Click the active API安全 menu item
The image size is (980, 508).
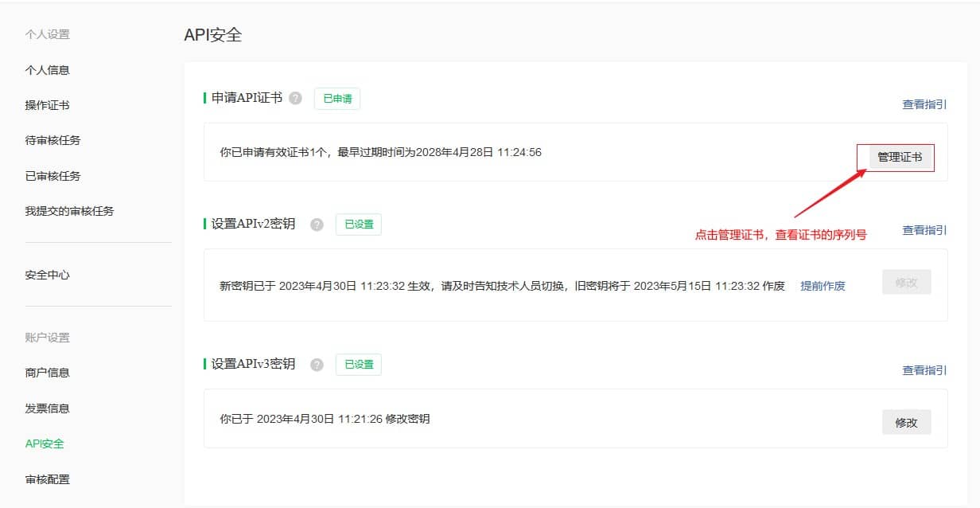pos(45,444)
